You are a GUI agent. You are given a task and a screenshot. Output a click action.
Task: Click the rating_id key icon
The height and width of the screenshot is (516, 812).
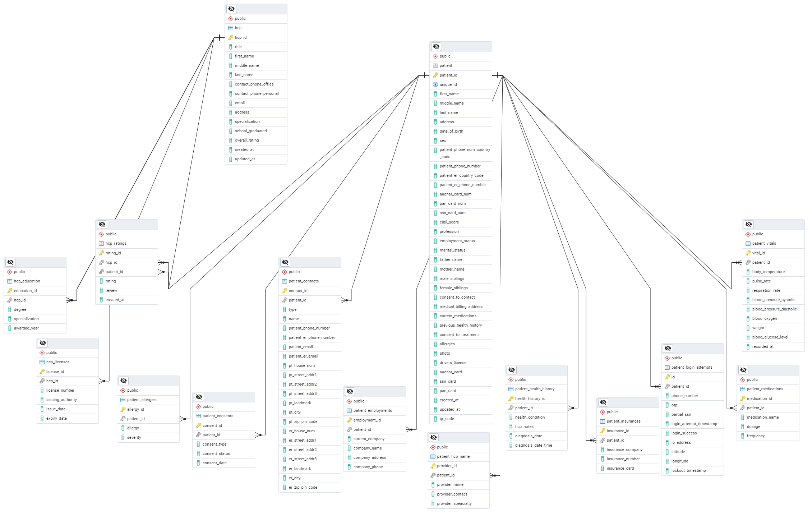point(101,253)
